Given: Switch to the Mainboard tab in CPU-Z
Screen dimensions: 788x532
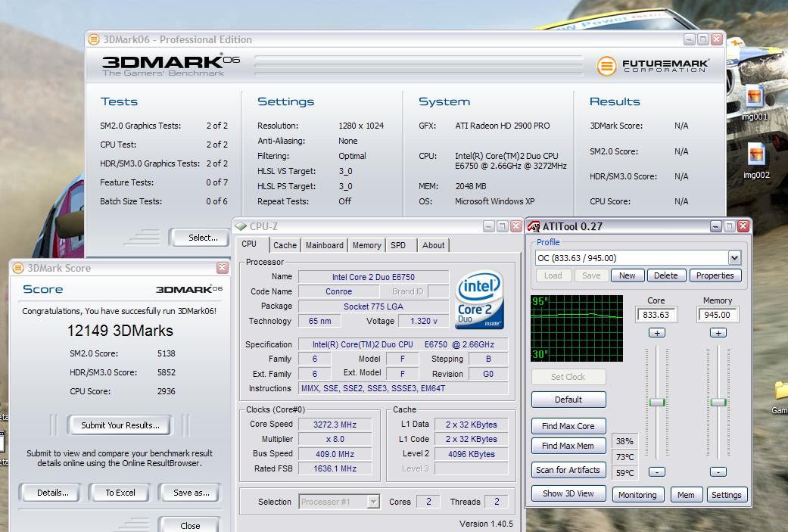Looking at the screenshot, I should pos(325,245).
